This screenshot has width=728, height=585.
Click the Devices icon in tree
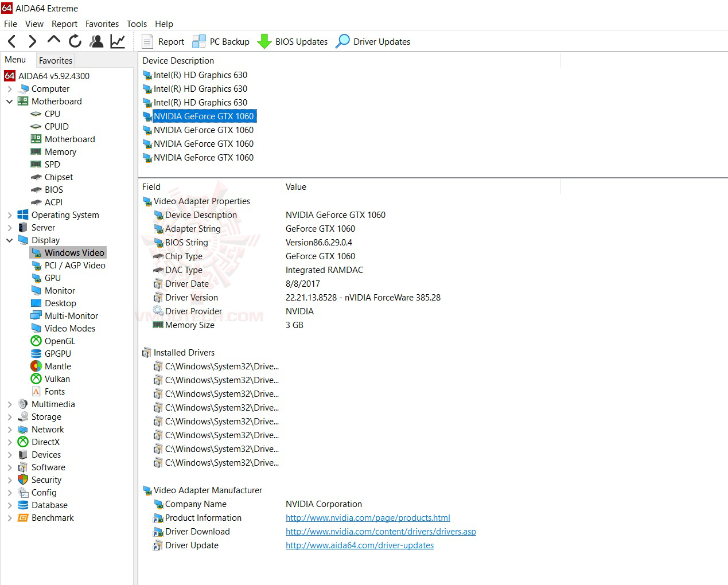23,455
